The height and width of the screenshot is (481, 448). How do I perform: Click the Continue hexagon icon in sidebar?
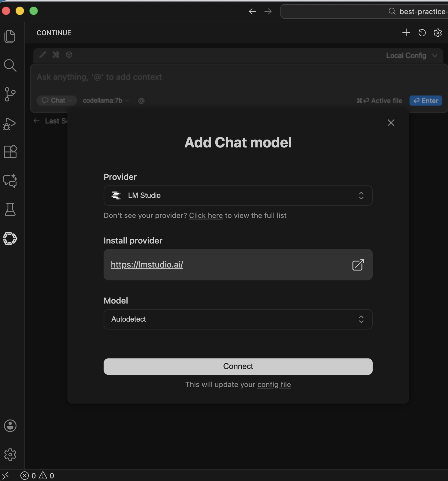tap(10, 239)
